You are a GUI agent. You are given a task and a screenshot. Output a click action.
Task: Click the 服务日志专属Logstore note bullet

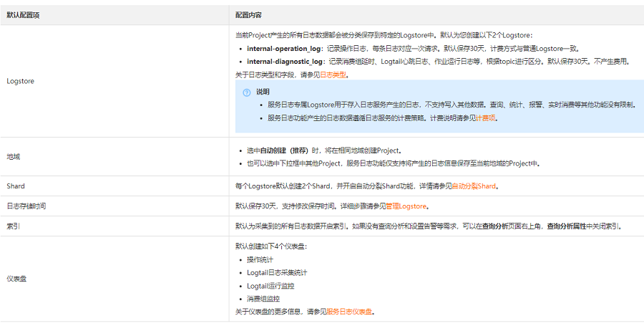click(452, 105)
